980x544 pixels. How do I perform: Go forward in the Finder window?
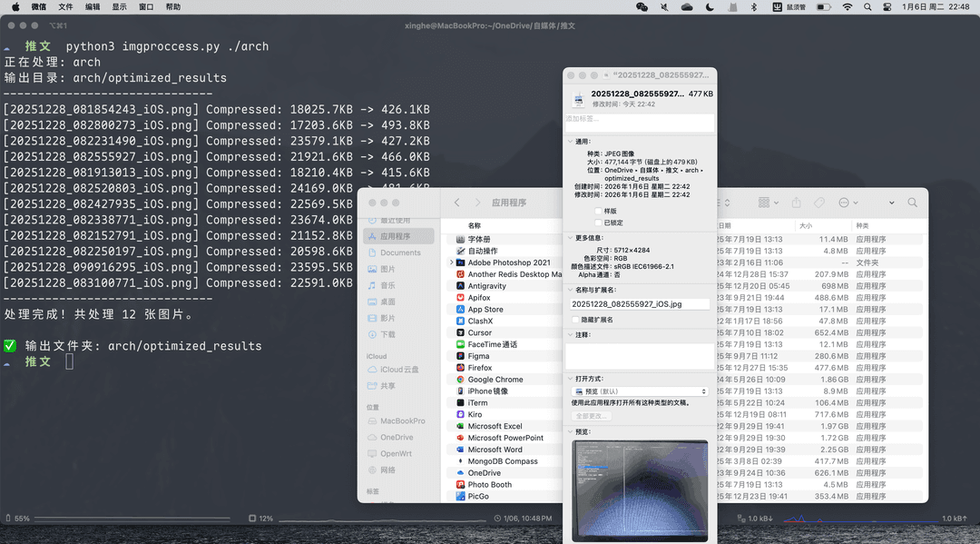pos(477,203)
